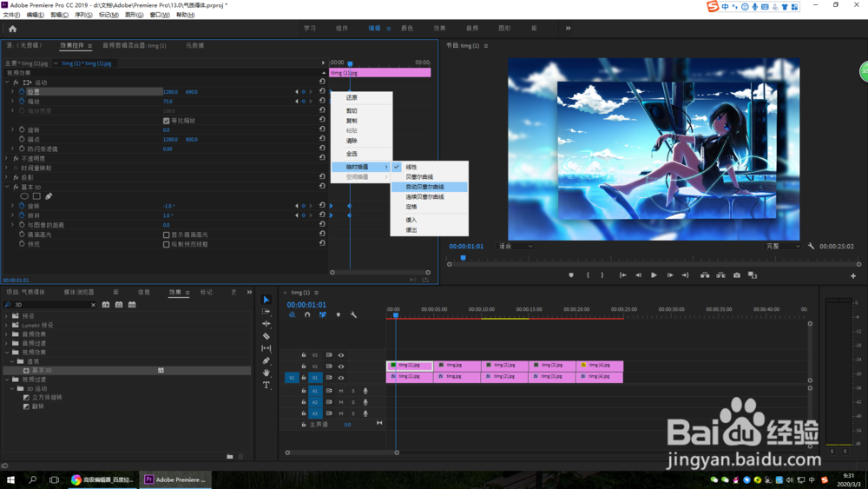Select the Razor tool
Viewport: 868px width, 489px height.
click(x=266, y=336)
